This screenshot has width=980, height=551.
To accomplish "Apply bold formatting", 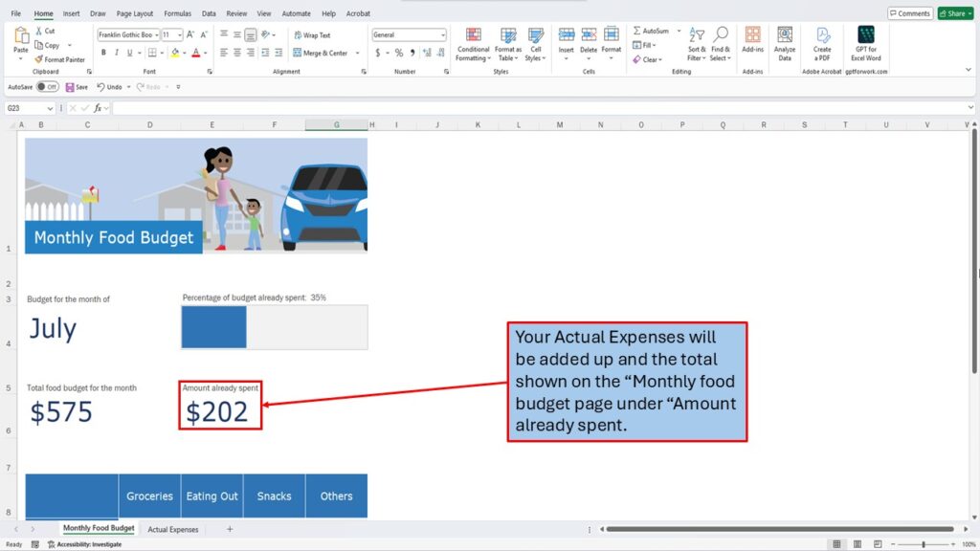I will (x=102, y=54).
